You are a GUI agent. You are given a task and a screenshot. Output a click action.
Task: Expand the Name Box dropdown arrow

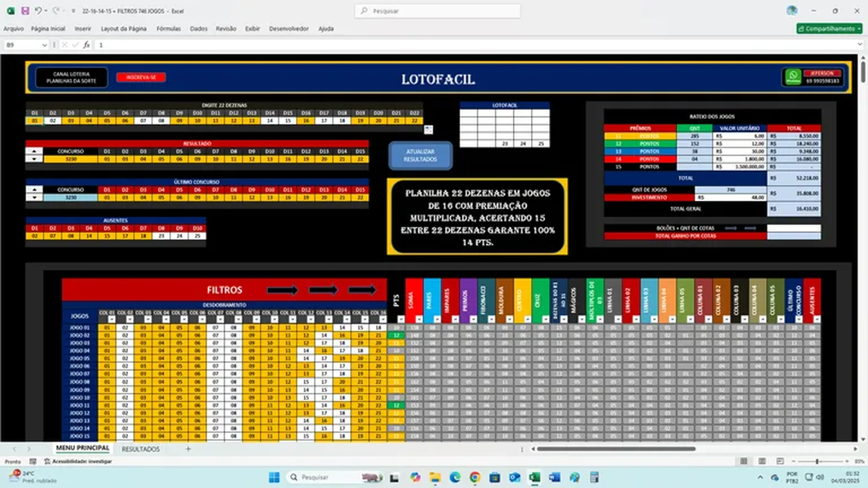click(x=44, y=45)
